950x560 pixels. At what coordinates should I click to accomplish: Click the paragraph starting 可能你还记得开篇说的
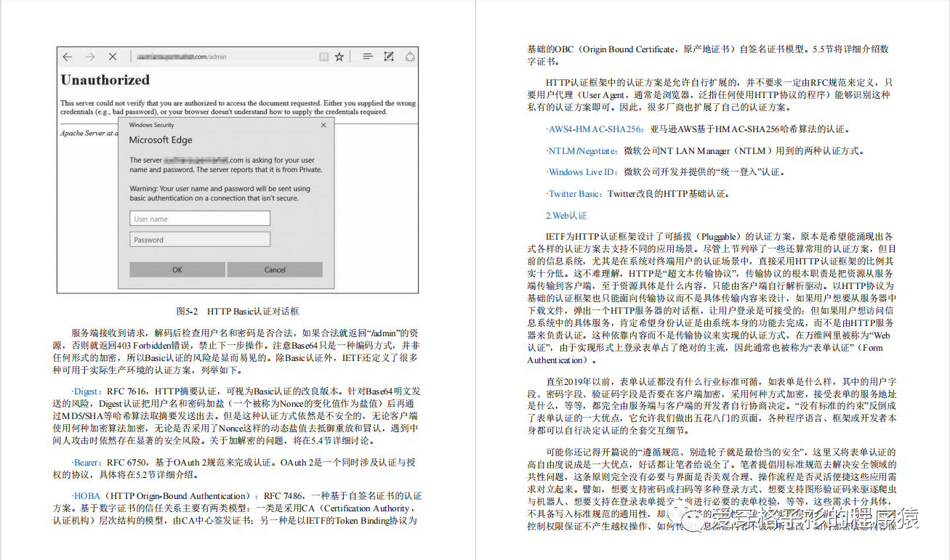click(711, 490)
